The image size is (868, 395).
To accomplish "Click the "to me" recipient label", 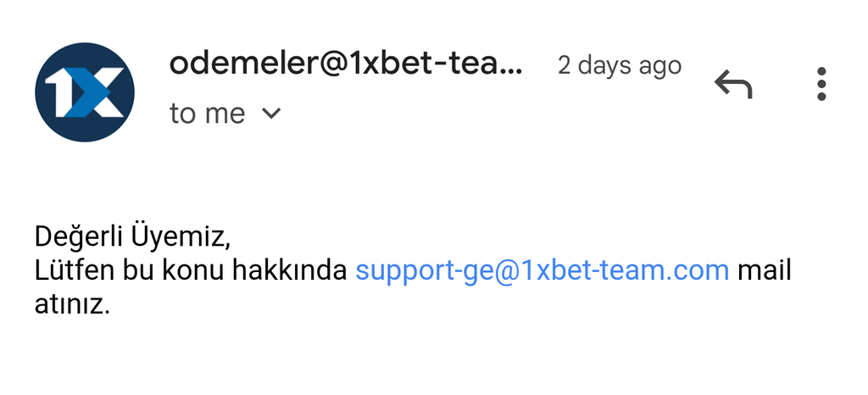I will click(207, 114).
